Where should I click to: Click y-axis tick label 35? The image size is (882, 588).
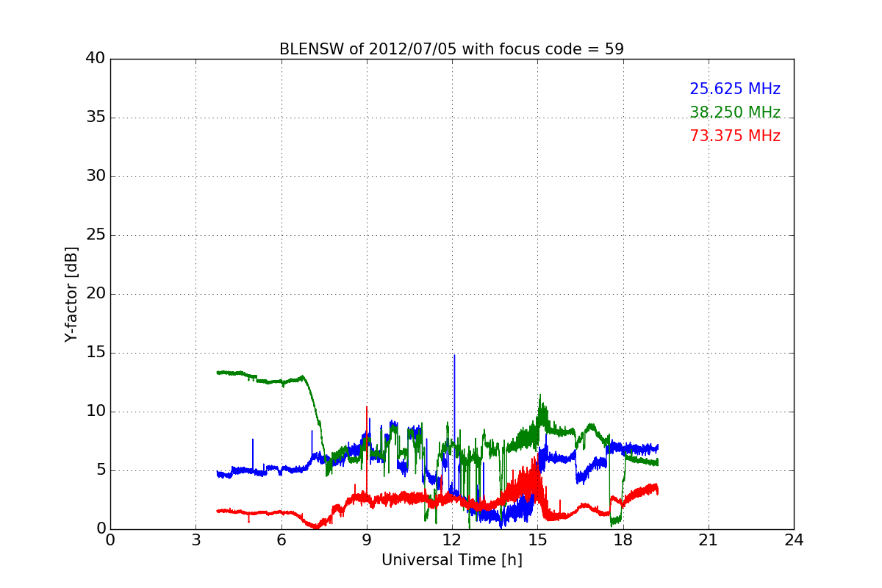pyautogui.click(x=96, y=118)
